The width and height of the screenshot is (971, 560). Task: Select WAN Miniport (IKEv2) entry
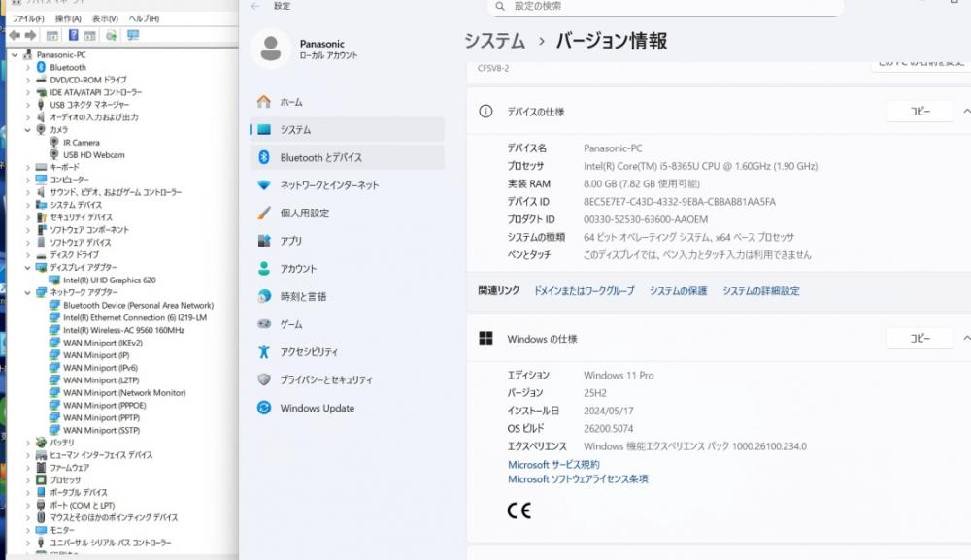coord(103,343)
